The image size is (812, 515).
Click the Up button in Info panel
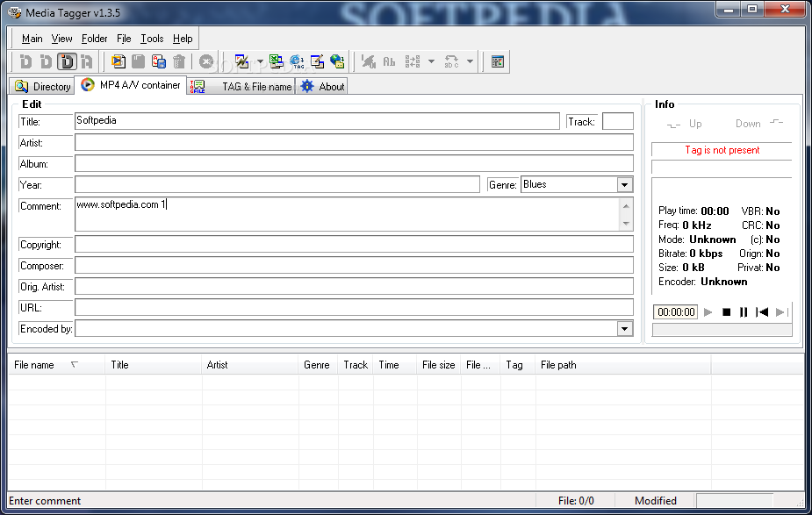coord(685,124)
